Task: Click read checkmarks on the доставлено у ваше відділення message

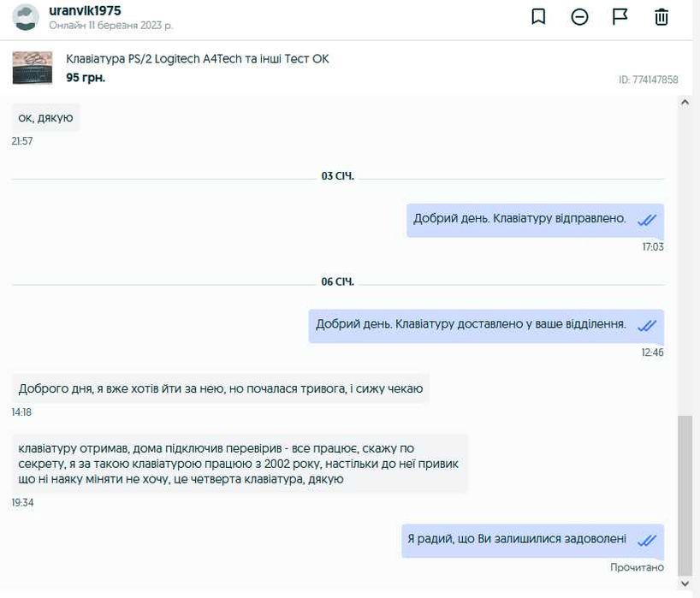Action: point(647,326)
